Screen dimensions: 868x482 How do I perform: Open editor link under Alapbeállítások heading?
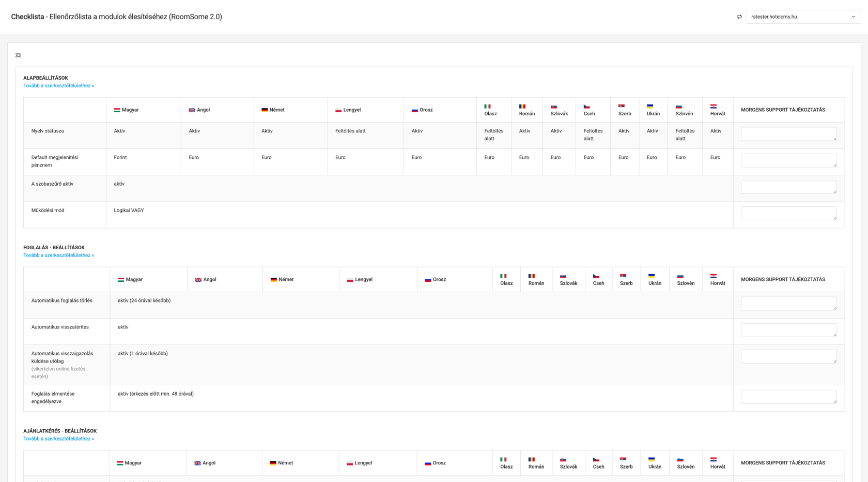58,86
